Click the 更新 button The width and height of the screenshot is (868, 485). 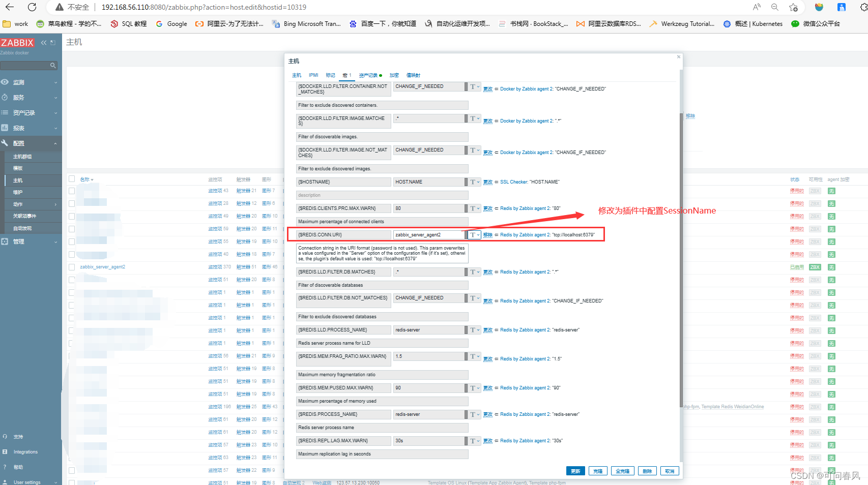click(575, 471)
